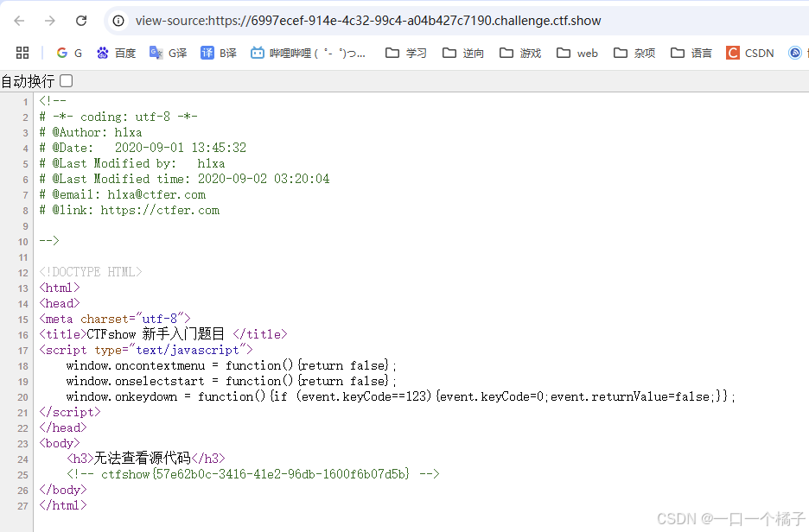
Task: Click the window.onselectstart code line
Action: point(231,381)
